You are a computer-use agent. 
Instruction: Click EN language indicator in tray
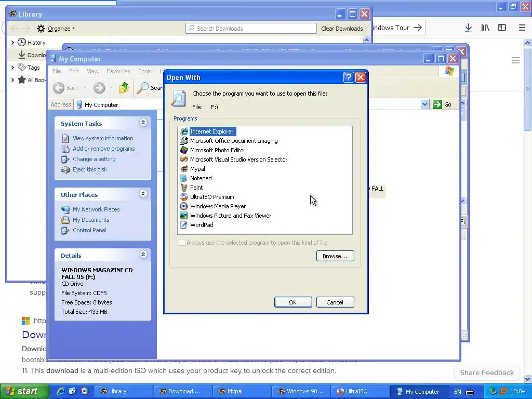pos(457,392)
